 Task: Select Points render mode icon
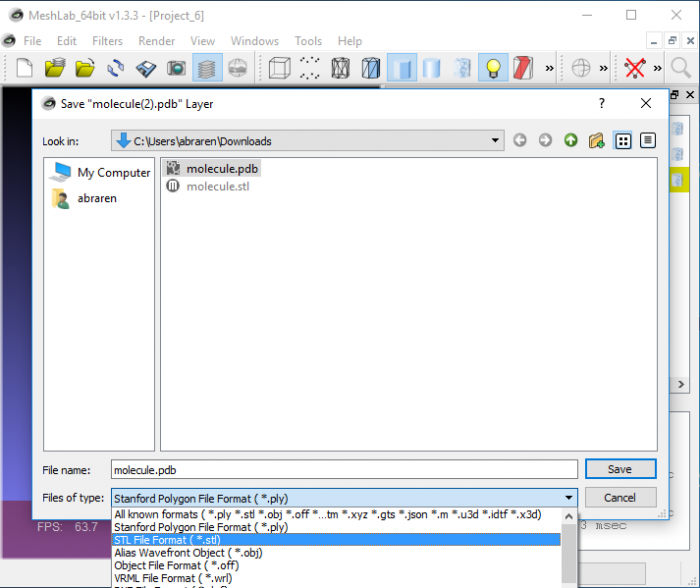click(310, 68)
